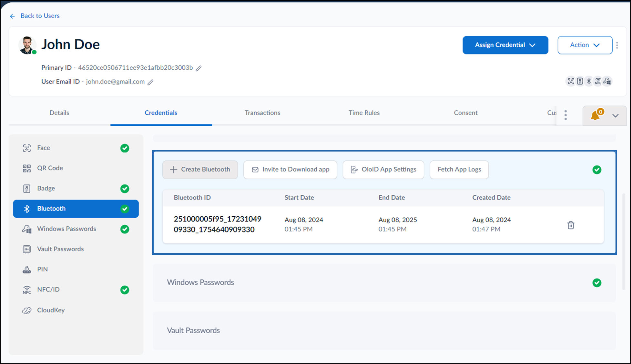Select Badge in credentials sidebar

pos(76,188)
